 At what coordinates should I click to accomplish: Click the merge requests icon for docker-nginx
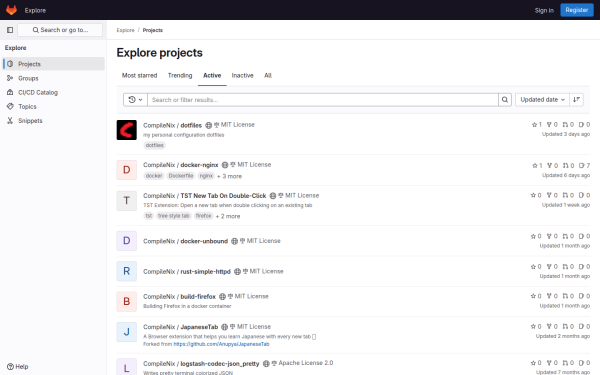(566, 166)
